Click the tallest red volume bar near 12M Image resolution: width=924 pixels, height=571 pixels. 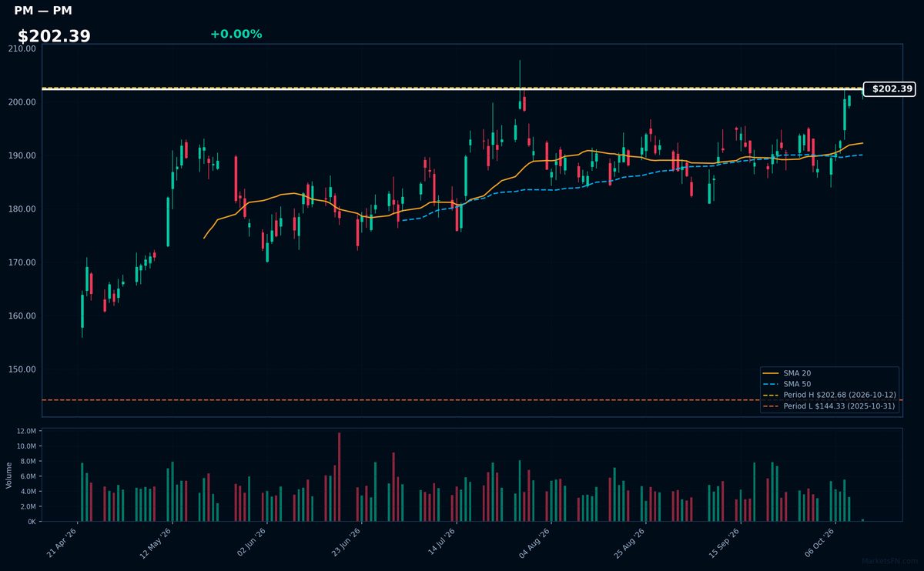pos(339,477)
